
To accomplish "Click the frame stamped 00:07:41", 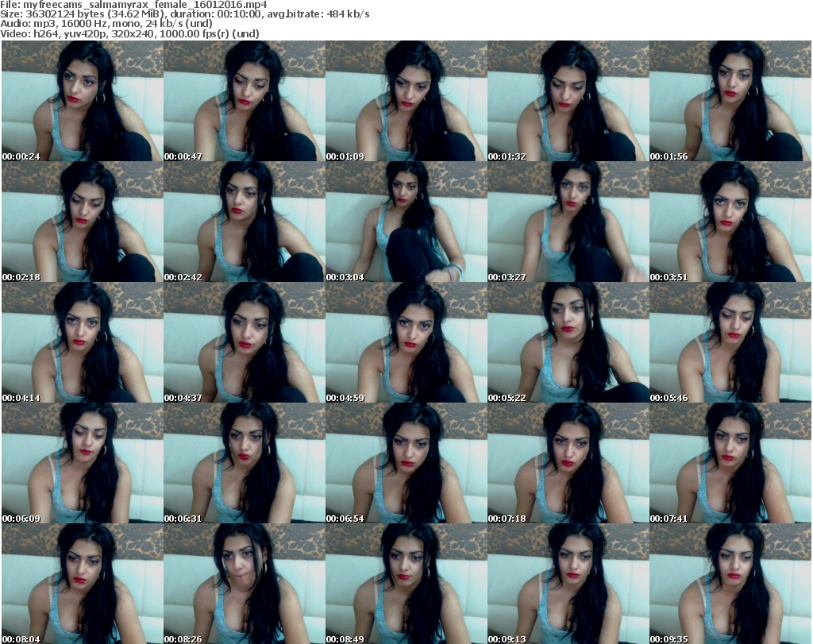I will coord(730,463).
